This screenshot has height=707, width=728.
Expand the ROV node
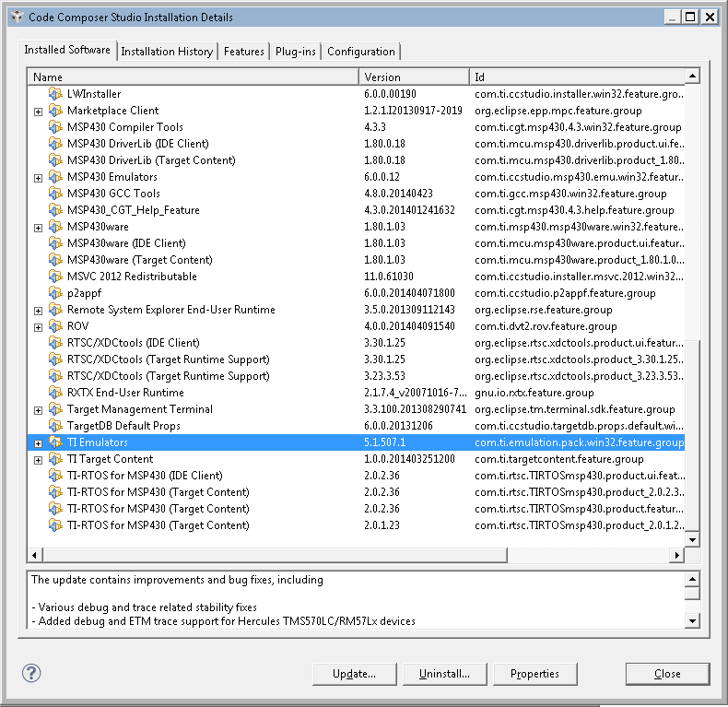[x=38, y=328]
